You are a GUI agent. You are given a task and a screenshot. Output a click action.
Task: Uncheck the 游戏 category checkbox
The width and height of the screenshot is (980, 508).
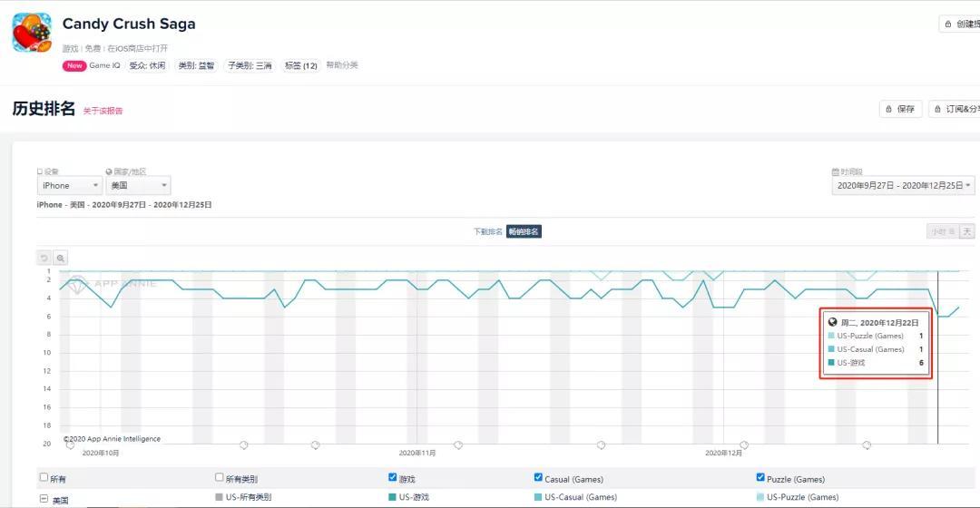click(392, 477)
